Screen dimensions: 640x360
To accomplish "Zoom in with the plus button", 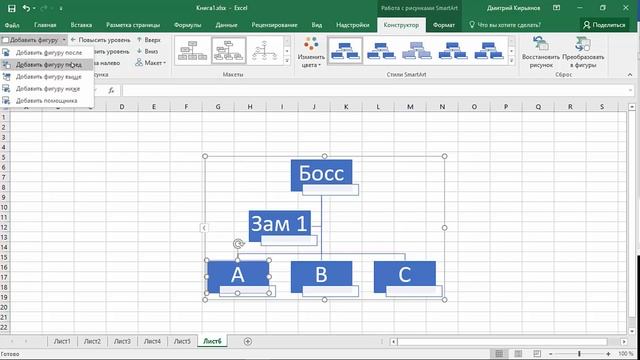I will pyautogui.click(x=609, y=354).
